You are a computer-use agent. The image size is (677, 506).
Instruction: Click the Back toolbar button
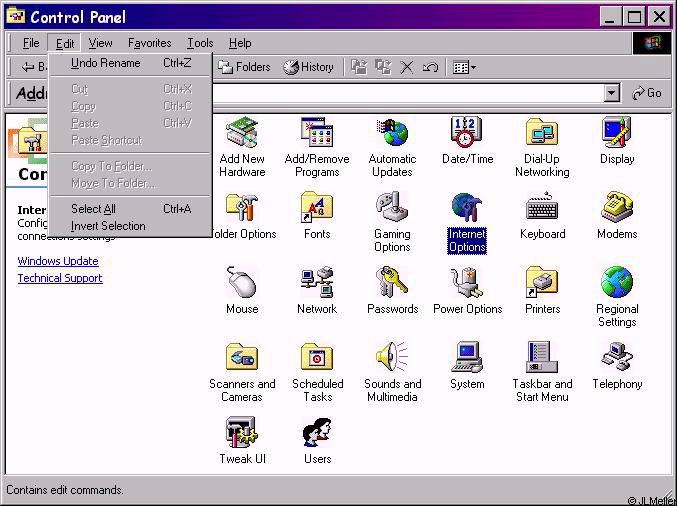[34, 67]
